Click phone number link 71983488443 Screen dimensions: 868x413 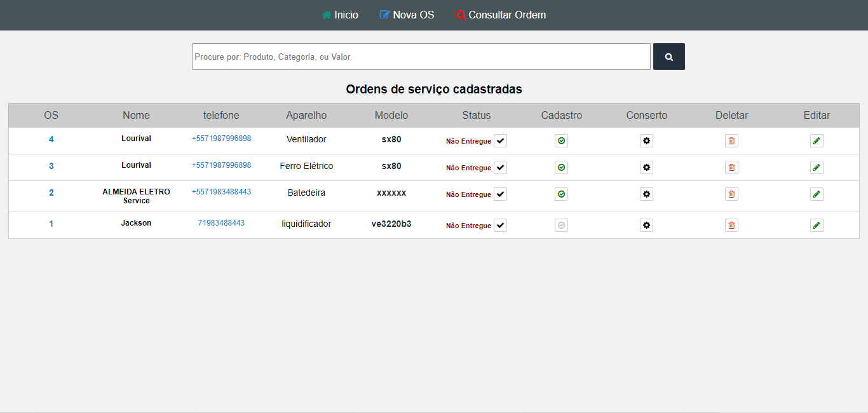(221, 223)
